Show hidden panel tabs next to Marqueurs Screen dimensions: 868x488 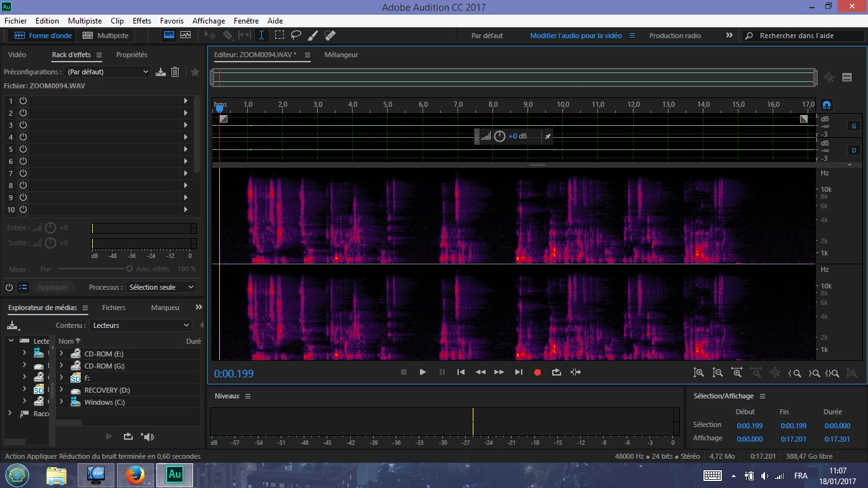tap(198, 307)
